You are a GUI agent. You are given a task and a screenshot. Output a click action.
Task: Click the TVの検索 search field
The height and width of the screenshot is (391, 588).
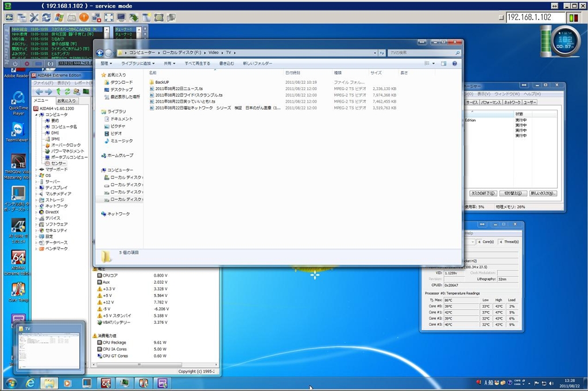coord(419,53)
